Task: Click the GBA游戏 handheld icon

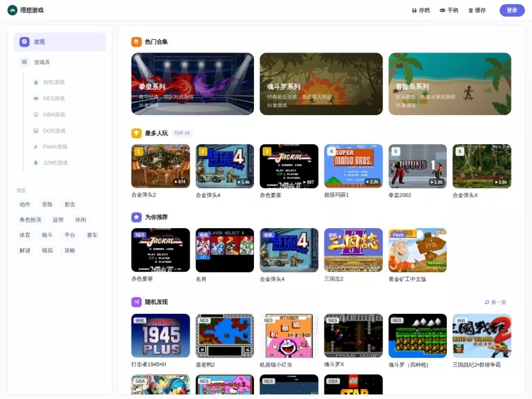Action: click(36, 114)
